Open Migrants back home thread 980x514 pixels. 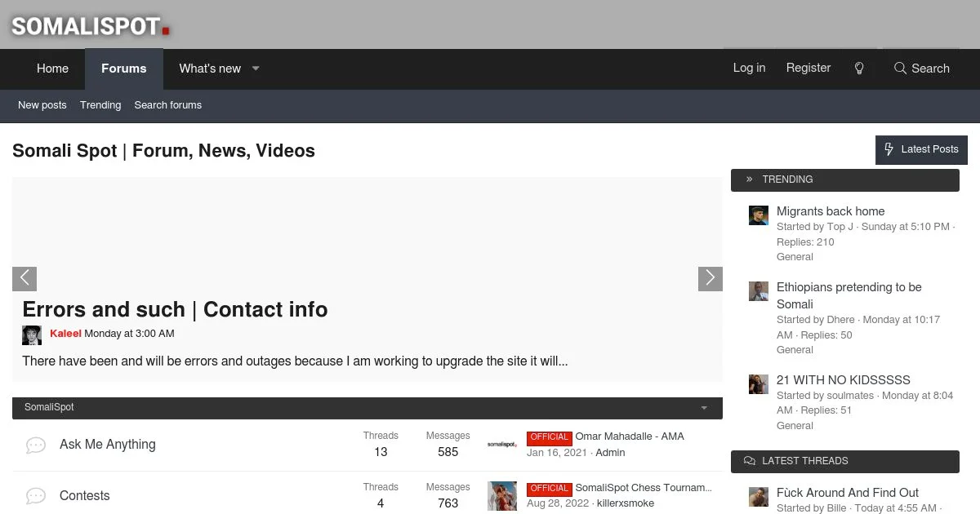[831, 211]
